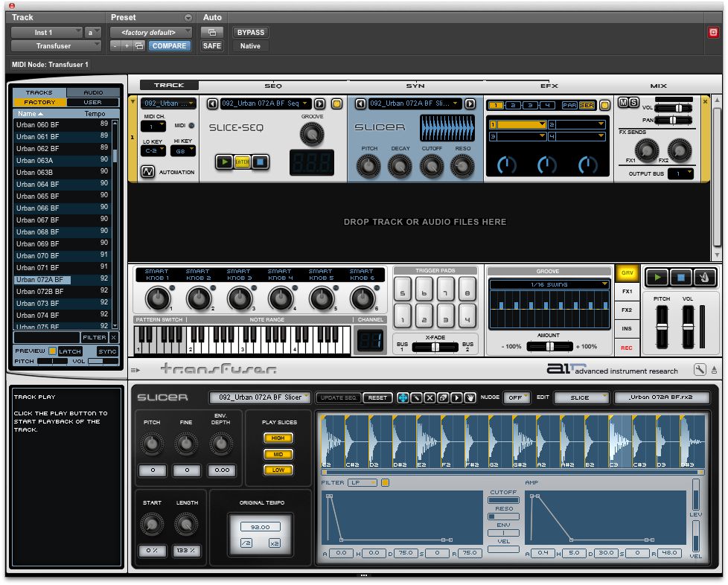This screenshot has height=585, width=728.
Task: Toggle the Slice-Seq module power button
Action: point(336,103)
